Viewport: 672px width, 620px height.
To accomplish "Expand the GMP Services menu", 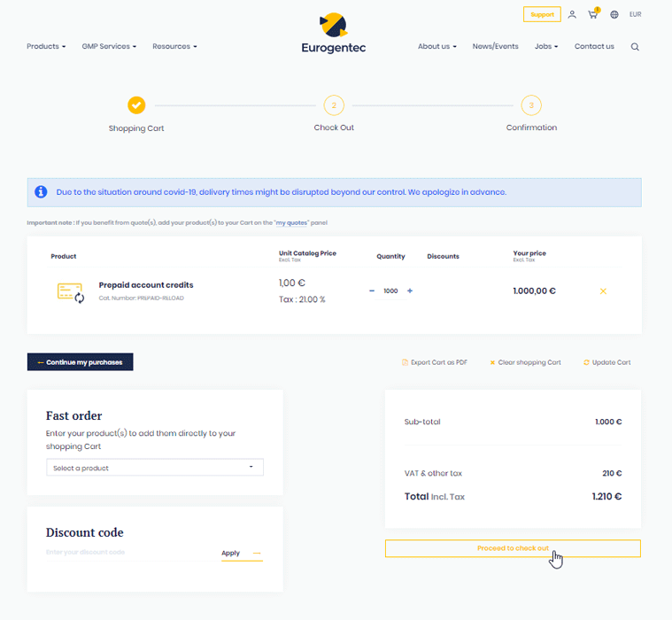I will pyautogui.click(x=108, y=46).
